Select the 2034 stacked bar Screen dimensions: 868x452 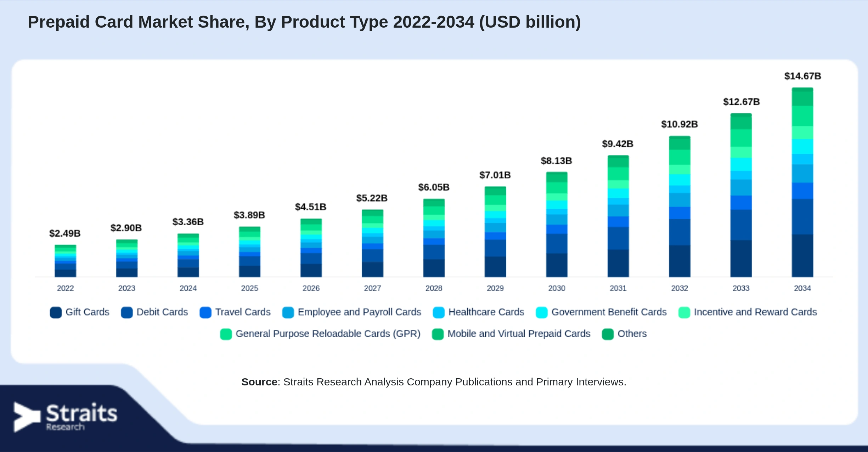click(802, 182)
